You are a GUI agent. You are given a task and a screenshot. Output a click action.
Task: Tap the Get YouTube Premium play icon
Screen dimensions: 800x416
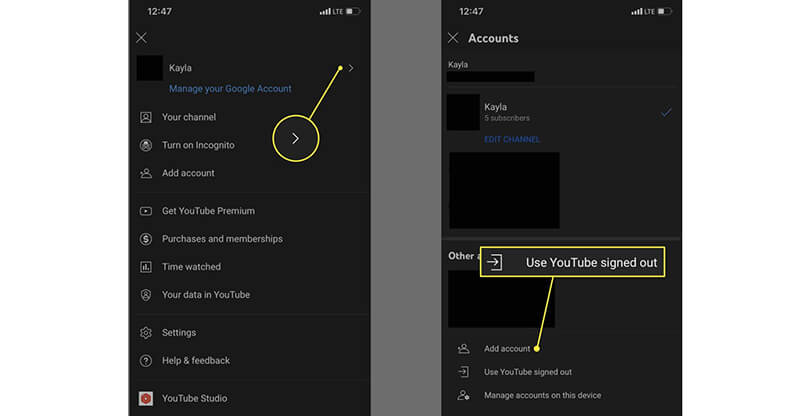146,211
